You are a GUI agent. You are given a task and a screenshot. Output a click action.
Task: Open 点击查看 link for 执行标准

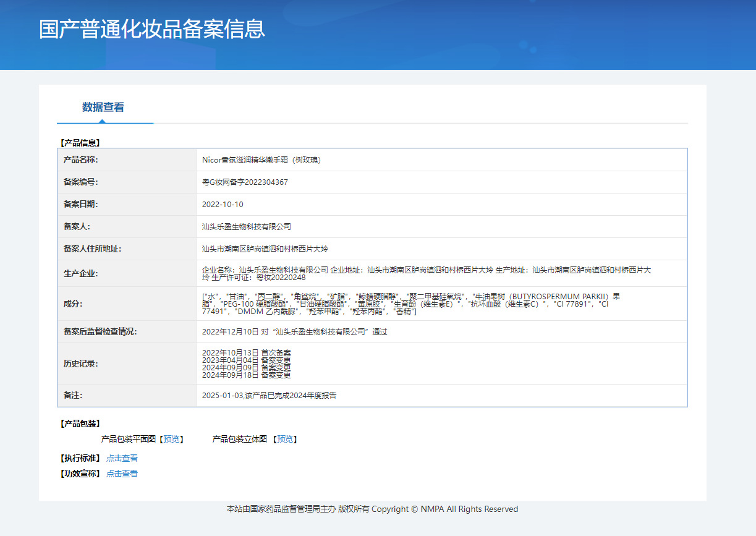[122, 458]
